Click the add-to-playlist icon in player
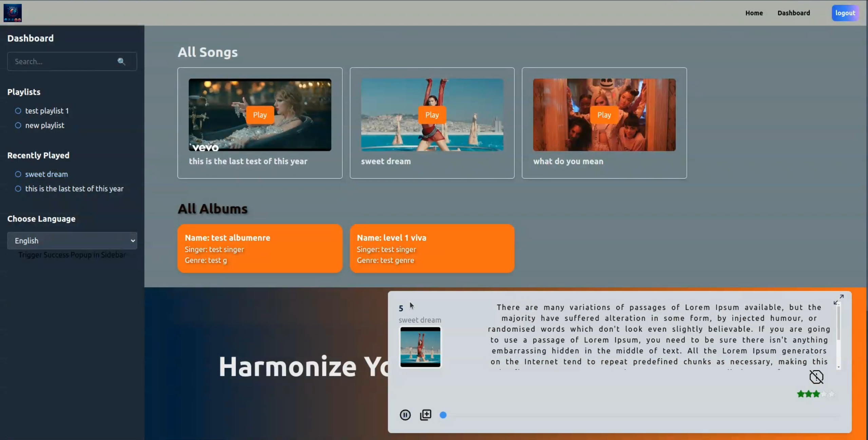Screen dimensions: 868x440 tap(426, 415)
